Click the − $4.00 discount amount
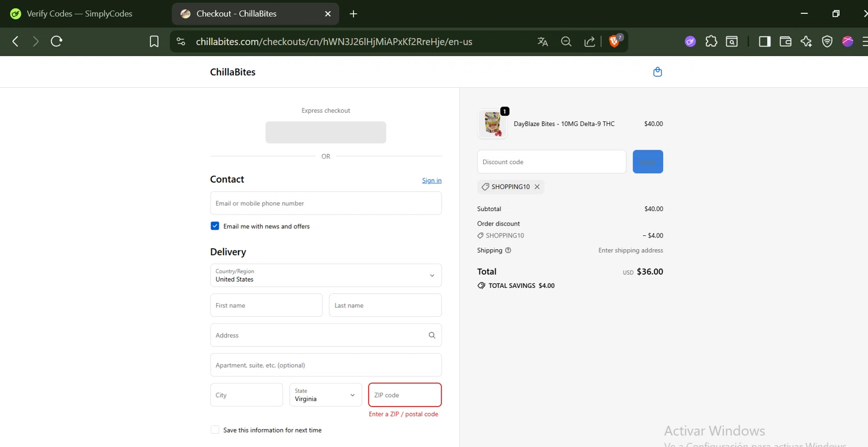Screen dimensions: 868x447 [653, 235]
